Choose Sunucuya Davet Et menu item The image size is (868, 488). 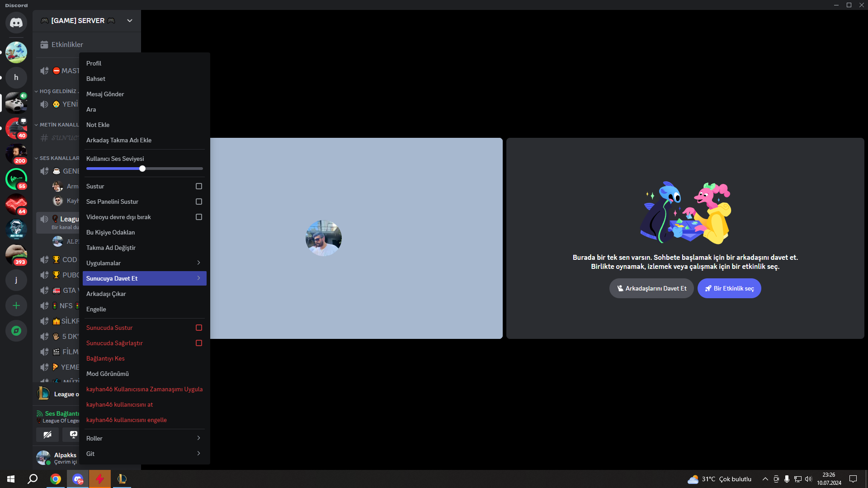pos(144,278)
